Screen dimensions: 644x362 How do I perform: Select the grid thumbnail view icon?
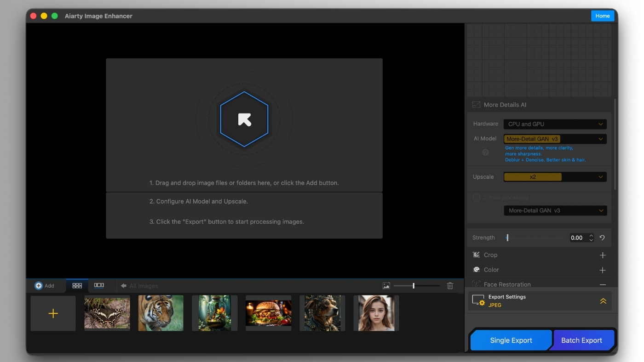point(77,285)
